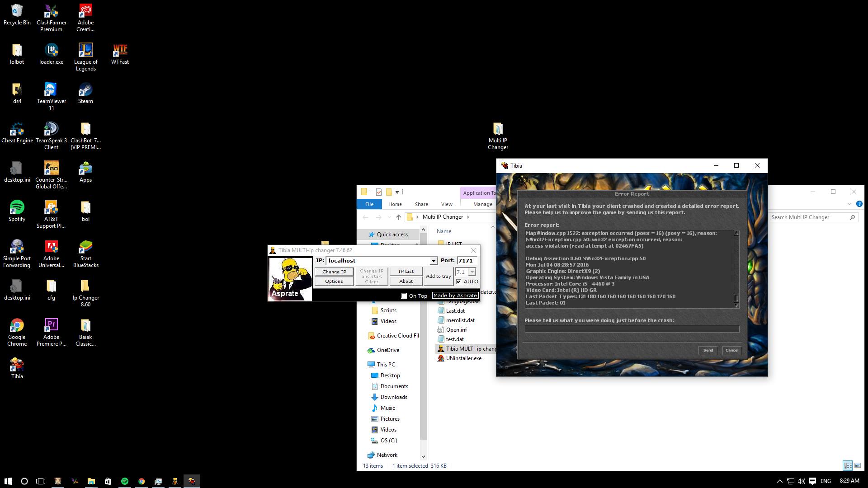The image size is (868, 488).
Task: Select loader.exe desktop icon
Action: click(51, 55)
